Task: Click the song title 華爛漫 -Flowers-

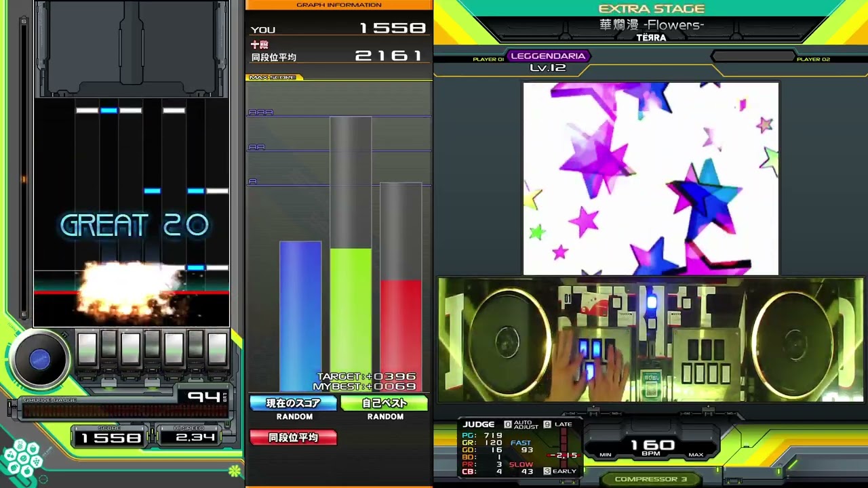Action: click(x=652, y=25)
